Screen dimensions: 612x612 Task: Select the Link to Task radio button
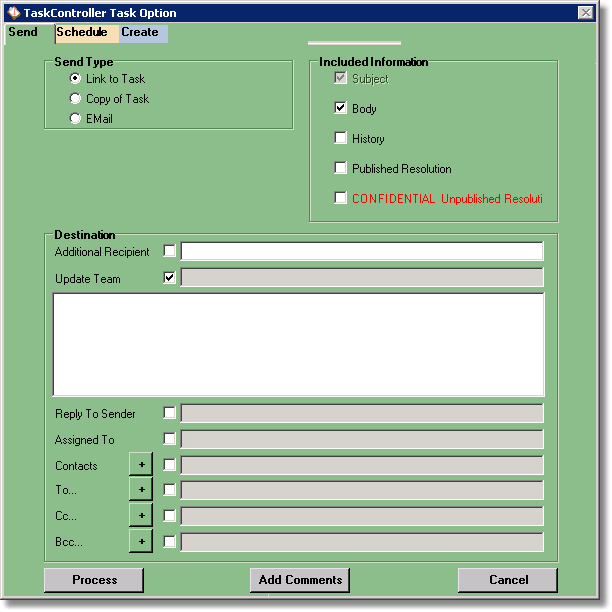pos(75,79)
